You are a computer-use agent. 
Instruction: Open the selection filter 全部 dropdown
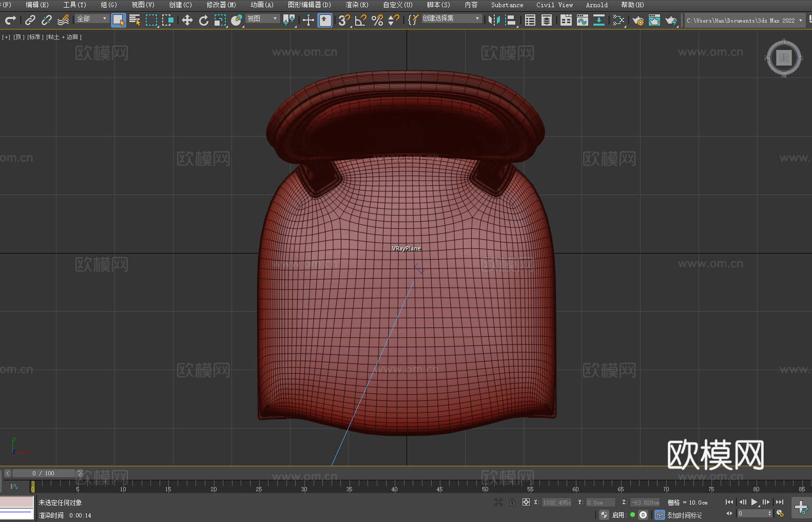tap(92, 18)
